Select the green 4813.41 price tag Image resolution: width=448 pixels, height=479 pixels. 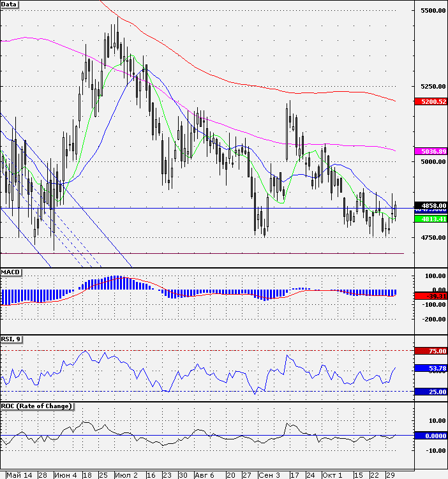[429, 219]
